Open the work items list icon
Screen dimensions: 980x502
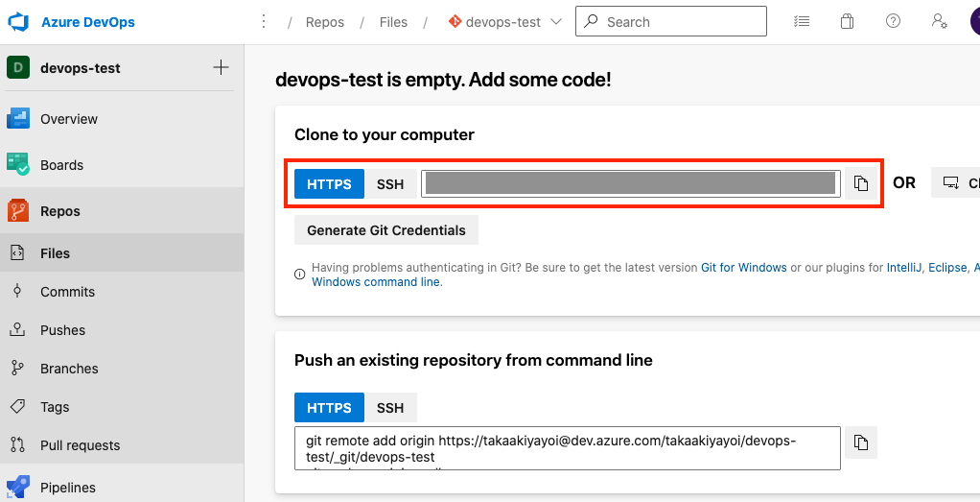tap(803, 21)
